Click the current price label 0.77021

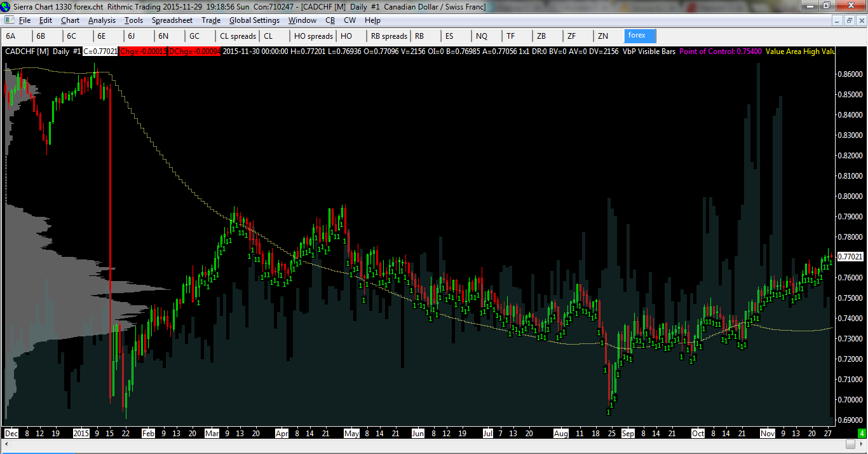(x=850, y=256)
